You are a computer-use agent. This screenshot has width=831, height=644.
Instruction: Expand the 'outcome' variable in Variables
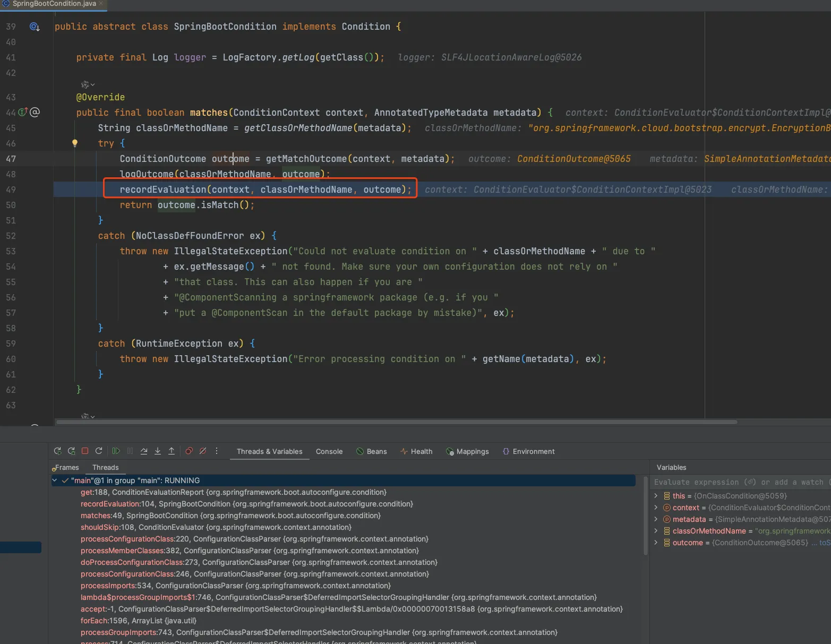656,543
